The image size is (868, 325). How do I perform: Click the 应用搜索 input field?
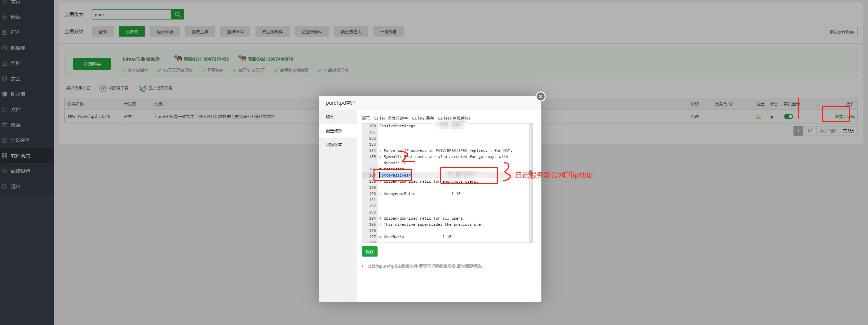131,14
